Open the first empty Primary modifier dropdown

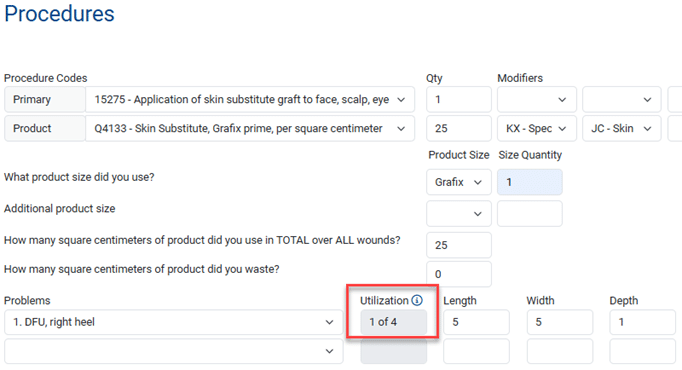537,100
